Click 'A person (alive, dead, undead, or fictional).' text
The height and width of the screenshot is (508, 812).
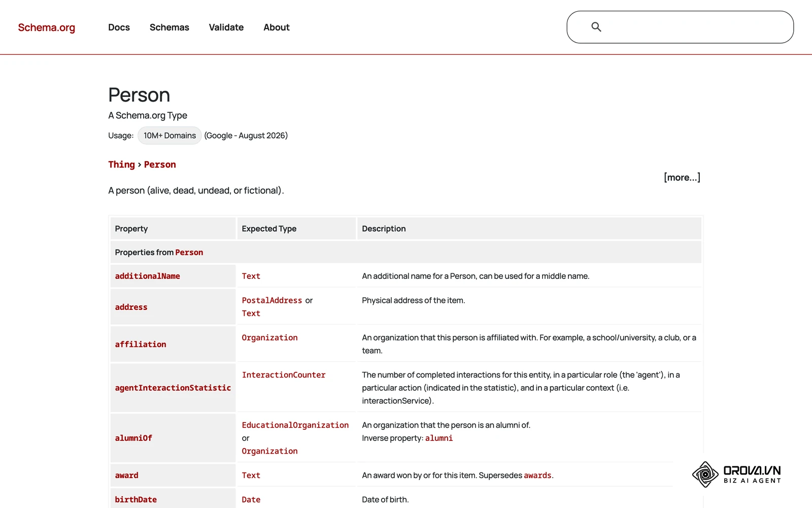tap(196, 190)
